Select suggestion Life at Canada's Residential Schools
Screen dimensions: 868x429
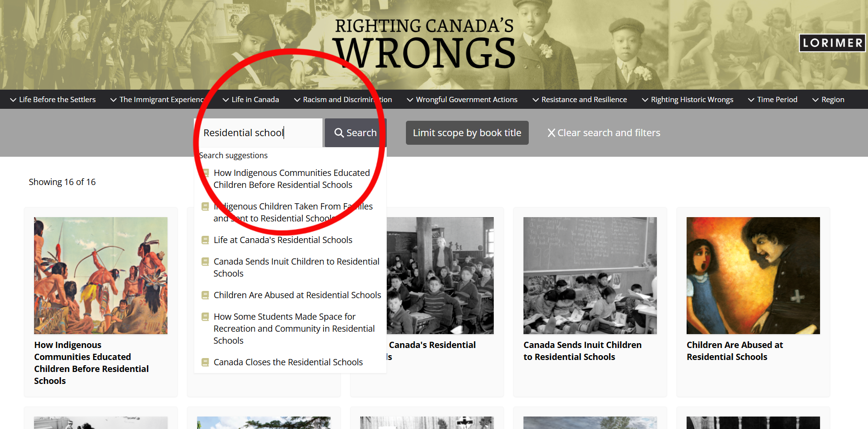pyautogui.click(x=283, y=240)
